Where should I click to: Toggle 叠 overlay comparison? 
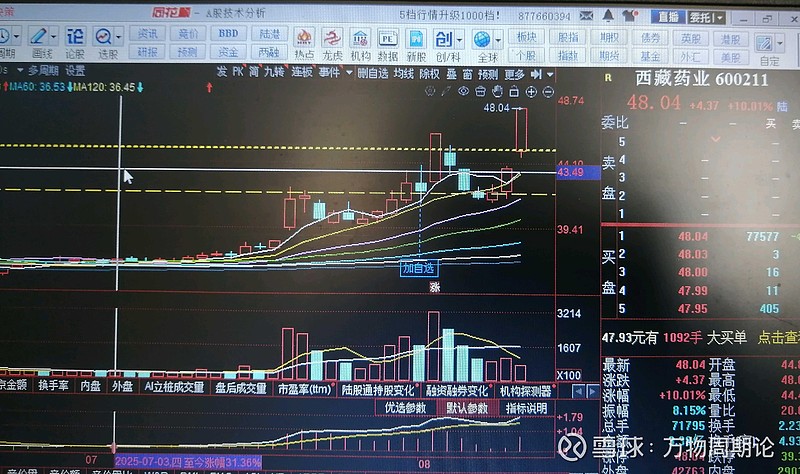[451, 74]
